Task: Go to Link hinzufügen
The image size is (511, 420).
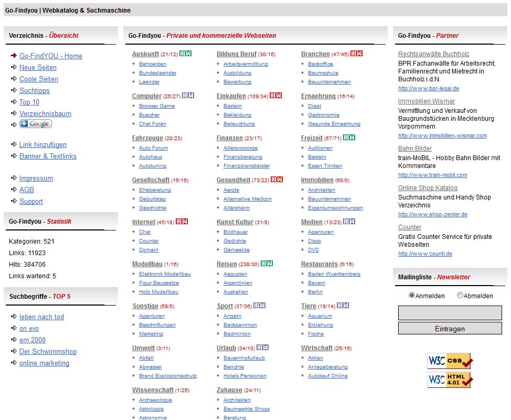Action: pos(43,144)
